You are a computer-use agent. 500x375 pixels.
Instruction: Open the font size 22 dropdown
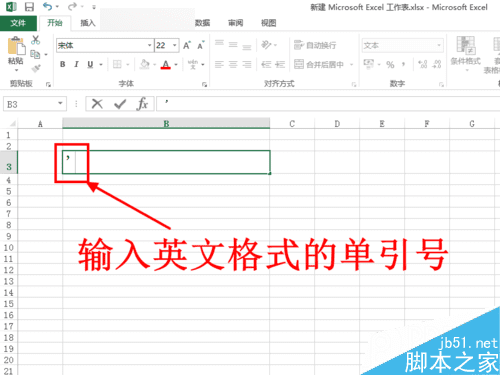174,45
